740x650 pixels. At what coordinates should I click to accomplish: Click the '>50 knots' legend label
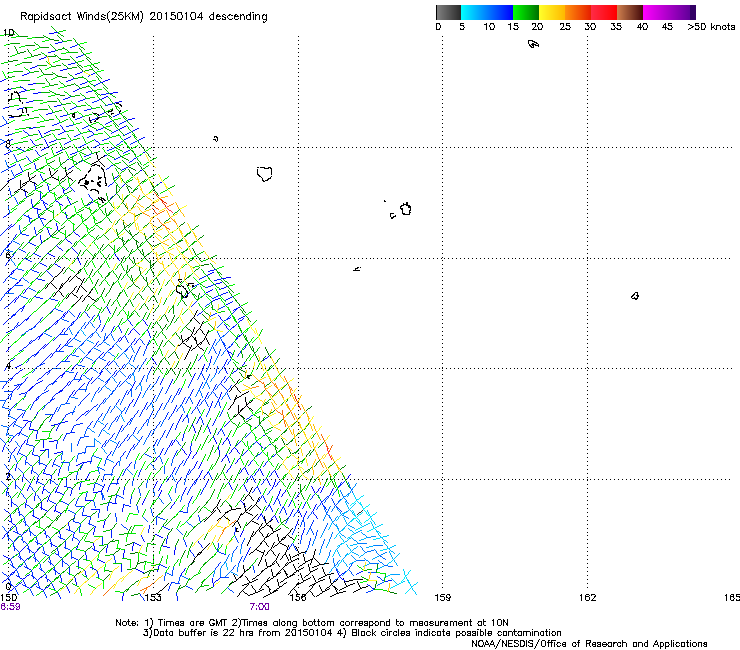(x=711, y=27)
